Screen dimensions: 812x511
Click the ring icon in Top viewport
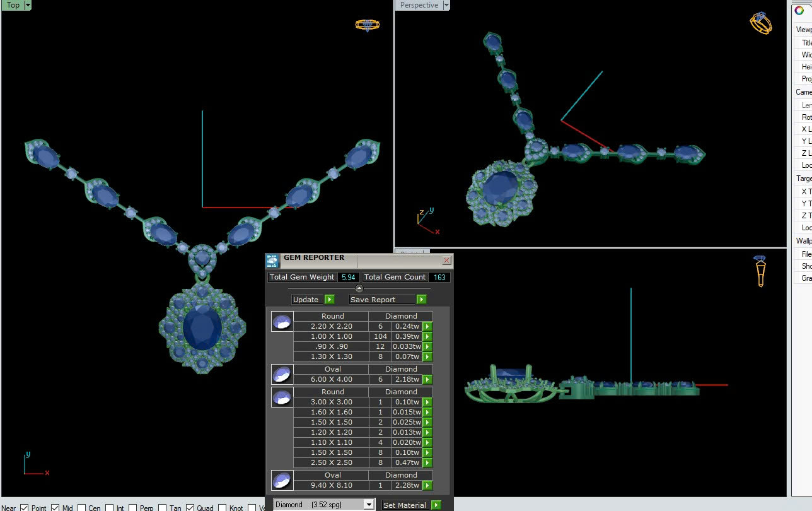coord(367,25)
